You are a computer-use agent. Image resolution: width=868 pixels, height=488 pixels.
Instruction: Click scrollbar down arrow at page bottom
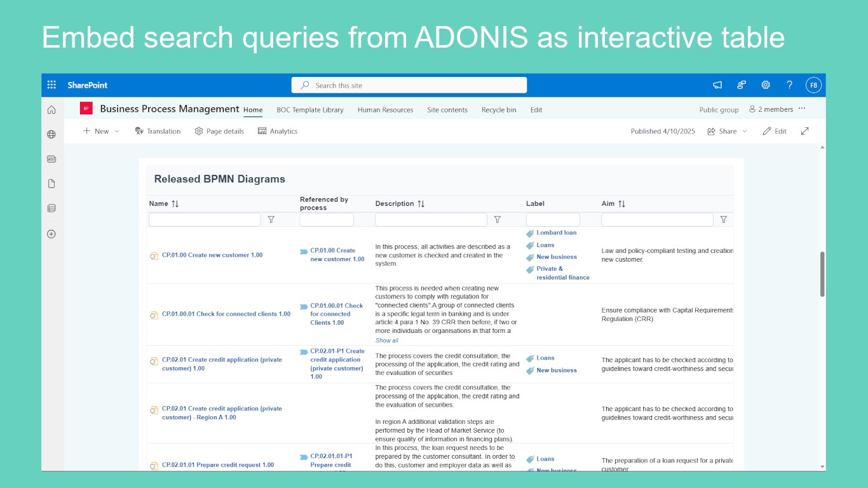pos(822,467)
